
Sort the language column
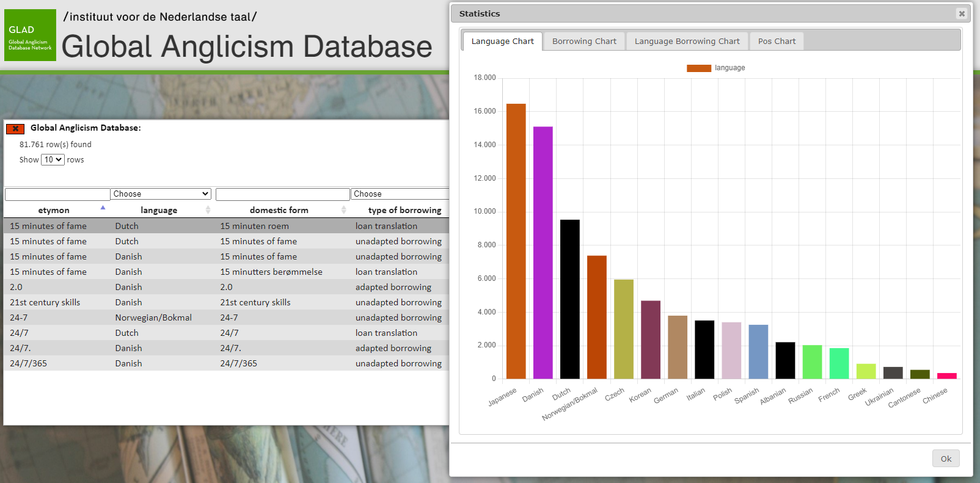[208, 210]
